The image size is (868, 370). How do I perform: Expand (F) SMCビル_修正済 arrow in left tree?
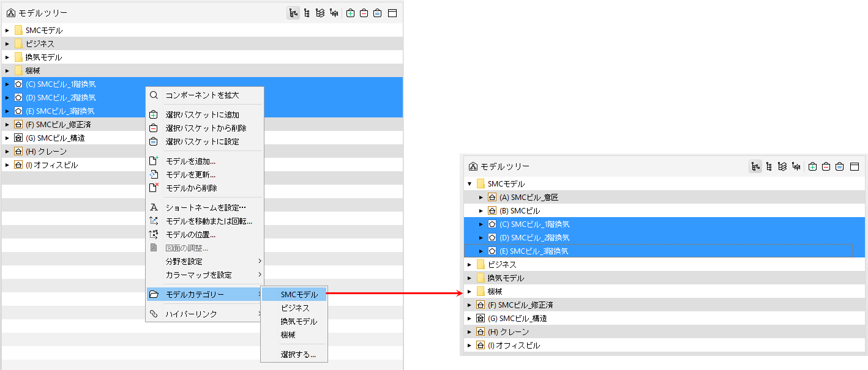point(7,124)
